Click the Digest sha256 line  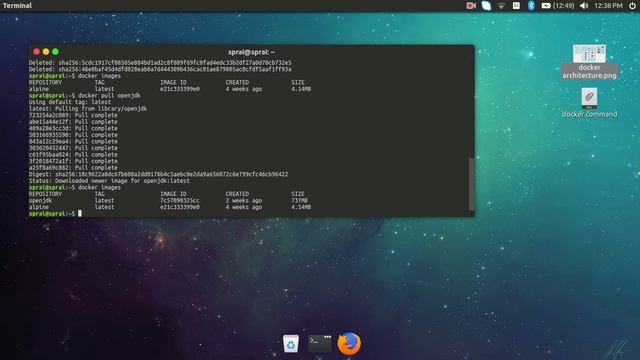click(158, 174)
